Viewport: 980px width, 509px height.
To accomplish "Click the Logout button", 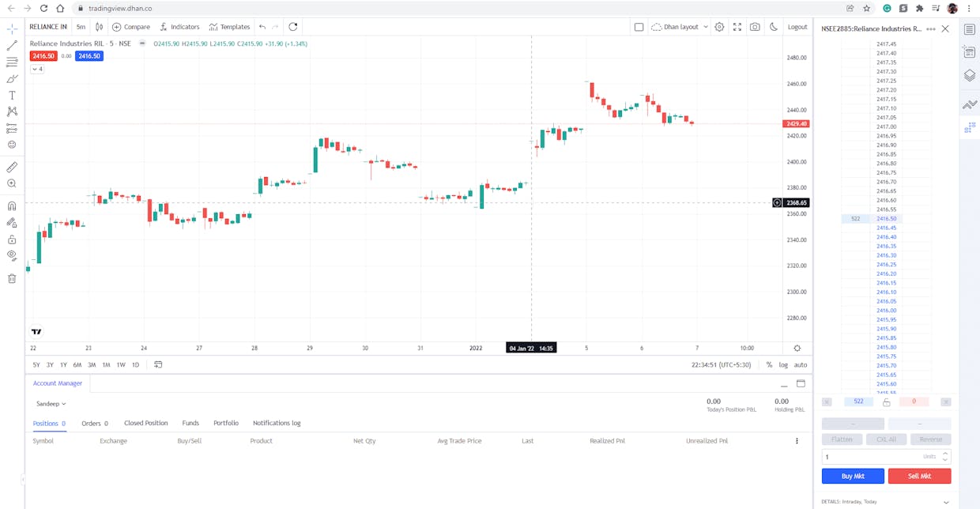I will click(x=797, y=27).
